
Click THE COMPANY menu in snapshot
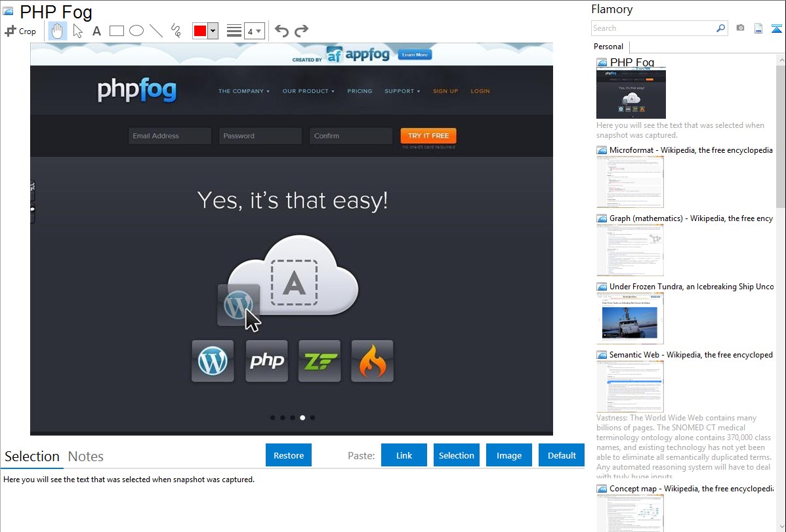click(x=243, y=91)
